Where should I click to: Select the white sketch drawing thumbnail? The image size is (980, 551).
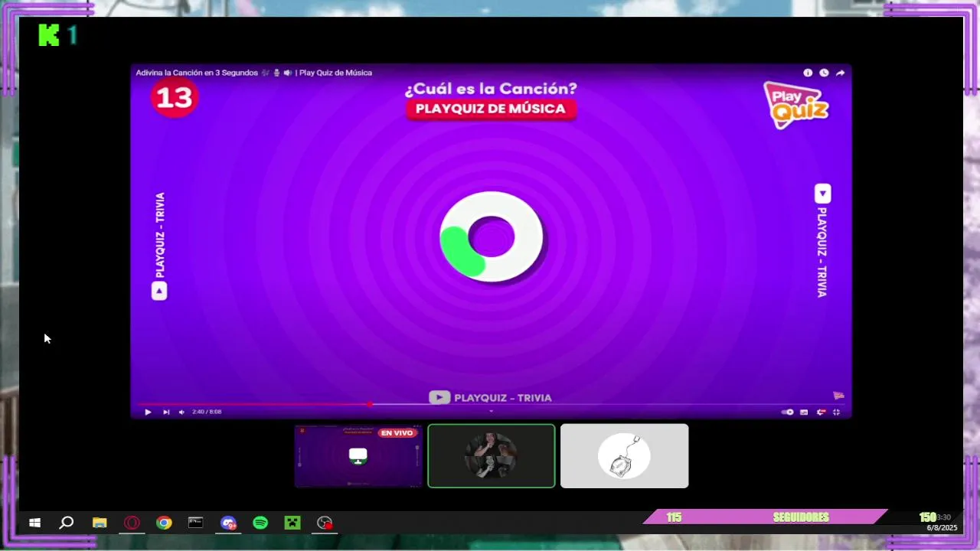(624, 456)
